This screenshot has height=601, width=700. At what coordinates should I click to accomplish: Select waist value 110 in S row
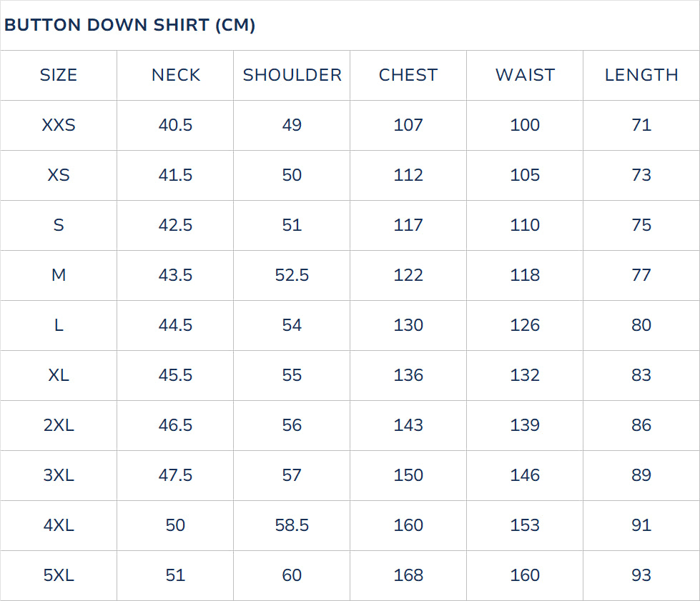click(x=525, y=225)
